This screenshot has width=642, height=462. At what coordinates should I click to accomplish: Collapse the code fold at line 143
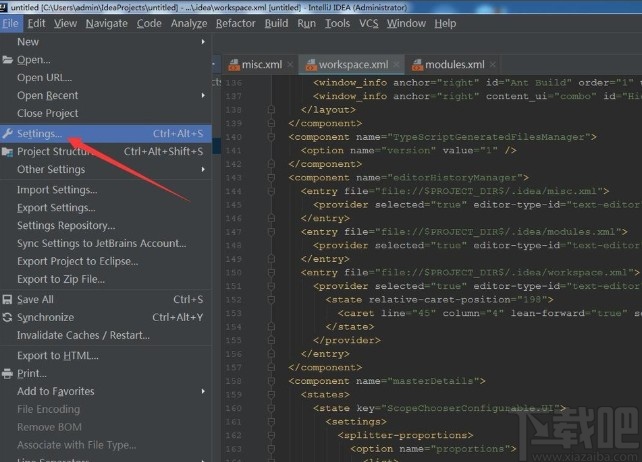(x=272, y=178)
